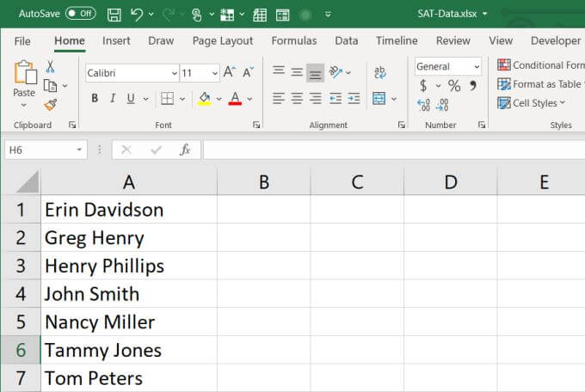Open the SAT-Data.xlsx title dropdown
Screen dimensions: 585x392
[x=485, y=14]
